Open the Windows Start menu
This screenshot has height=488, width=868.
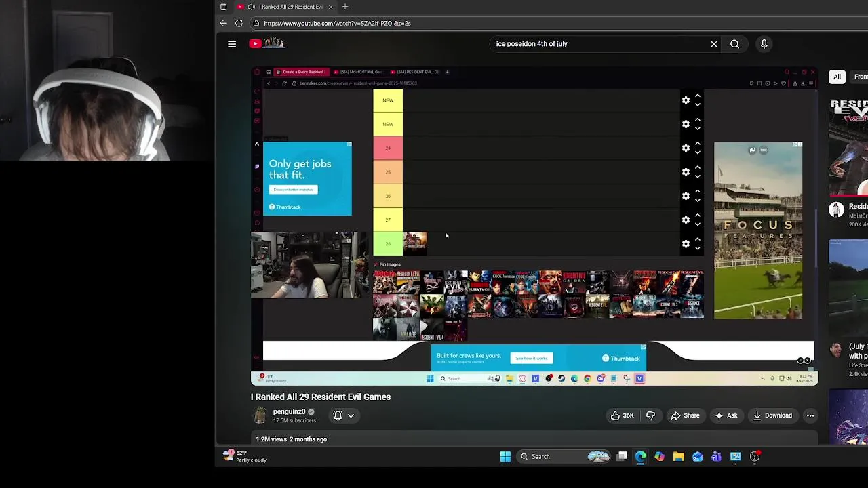coord(505,457)
